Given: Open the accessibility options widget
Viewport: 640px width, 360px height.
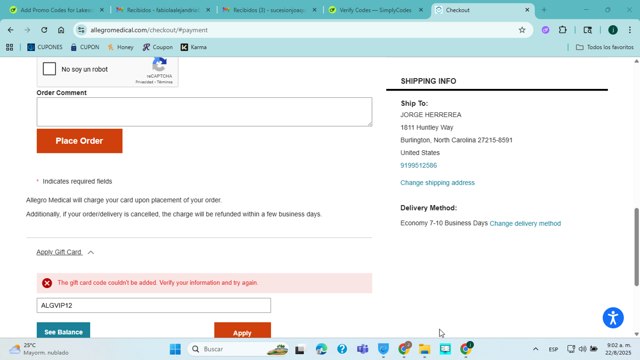Looking at the screenshot, I should click(613, 318).
